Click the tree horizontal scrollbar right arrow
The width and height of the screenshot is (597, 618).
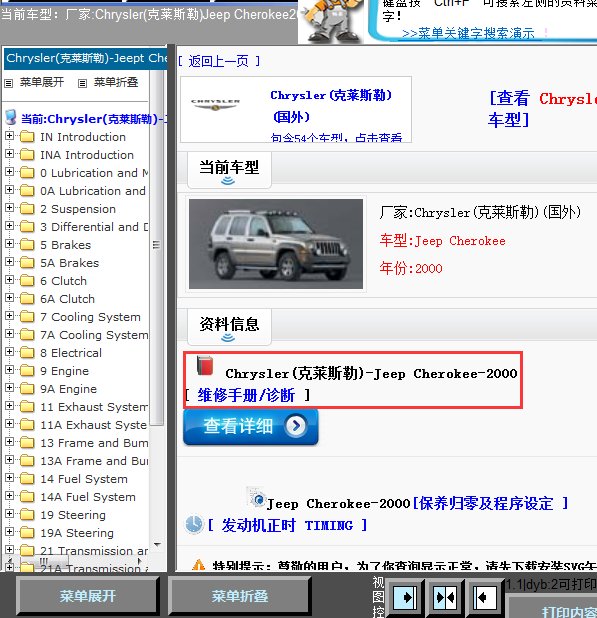click(139, 561)
